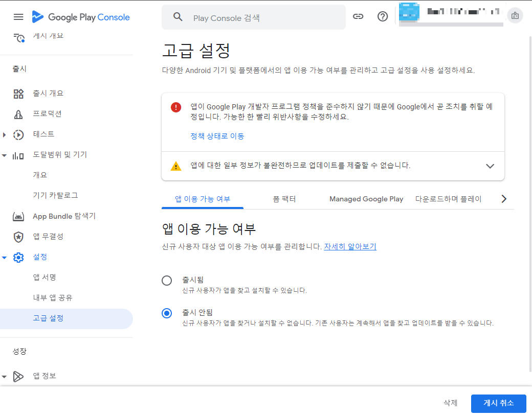Viewport: 532px width, 417px height.
Task: Switch to Managed Google Play tab
Action: coord(366,199)
